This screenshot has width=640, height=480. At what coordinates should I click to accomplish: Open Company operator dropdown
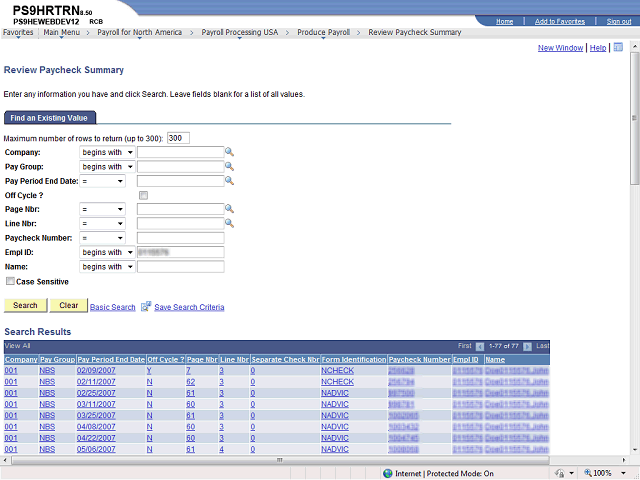107,152
